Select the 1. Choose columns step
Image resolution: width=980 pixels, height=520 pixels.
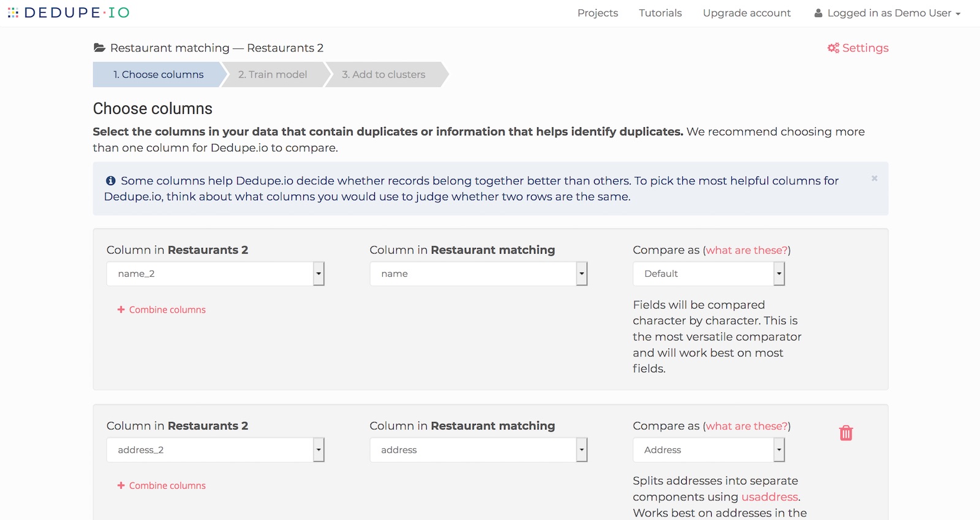coord(158,74)
